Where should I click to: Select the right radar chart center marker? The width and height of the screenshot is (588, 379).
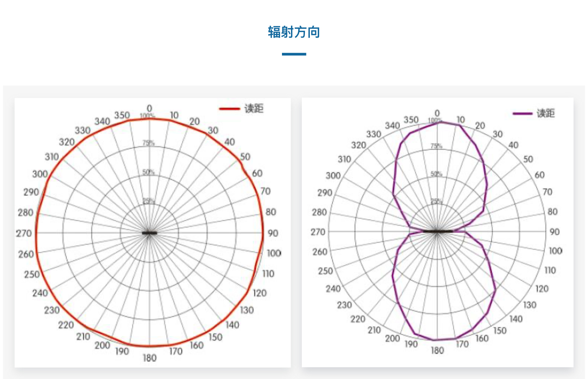438,231
